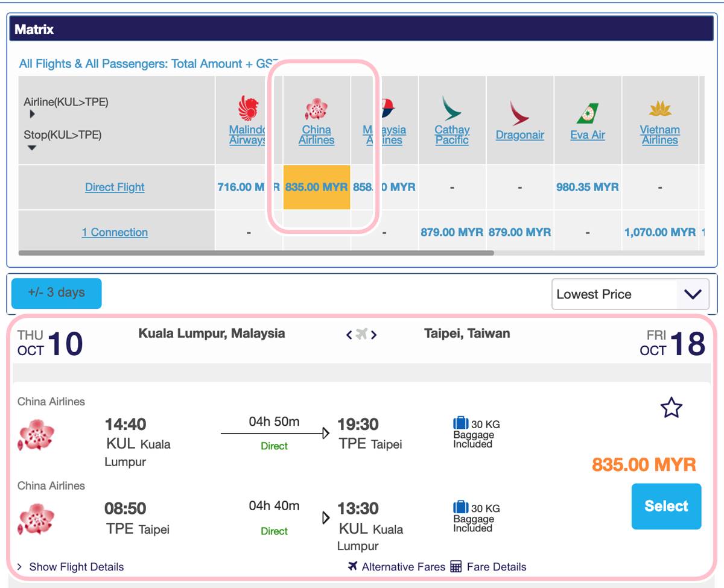Click the matrix horizontal scrollbar
724x588 pixels.
coord(256,253)
